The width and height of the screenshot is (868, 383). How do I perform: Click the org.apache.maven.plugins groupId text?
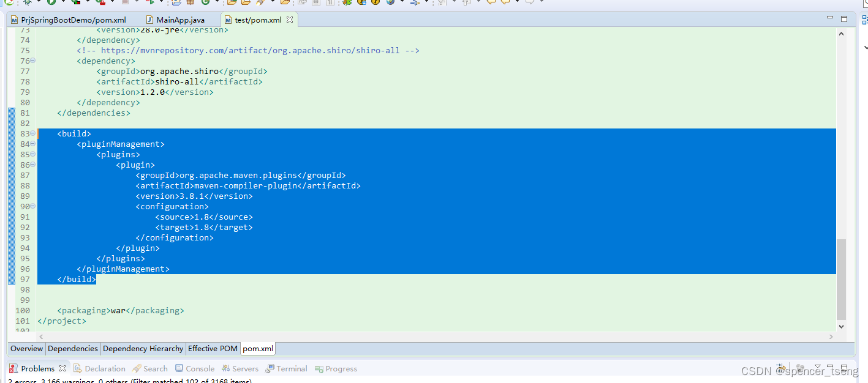click(x=238, y=175)
